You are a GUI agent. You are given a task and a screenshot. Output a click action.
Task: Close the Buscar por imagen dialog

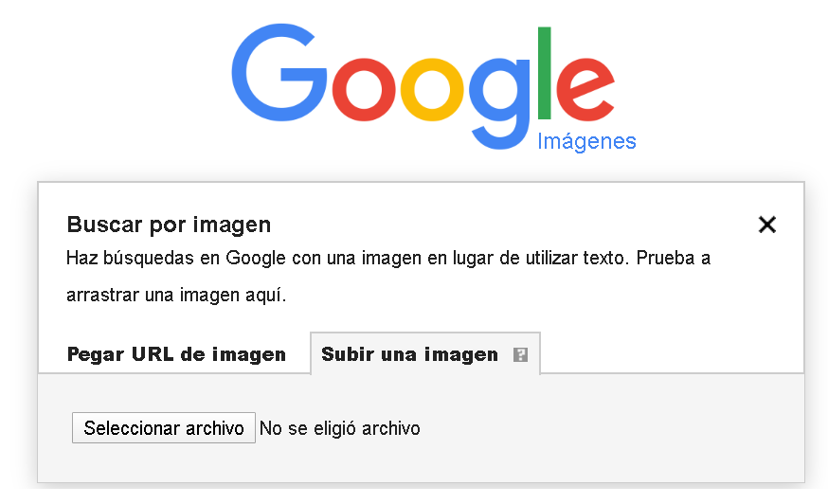766,225
